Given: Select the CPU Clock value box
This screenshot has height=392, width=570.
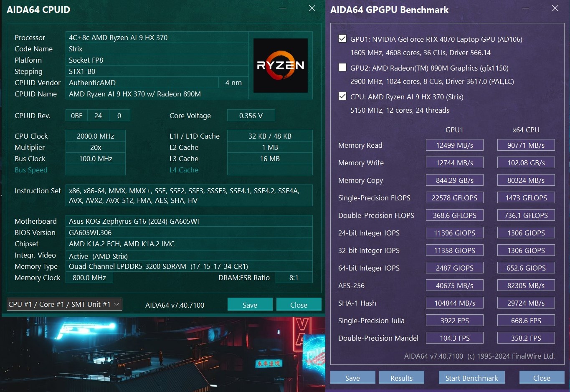Looking at the screenshot, I should point(95,136).
